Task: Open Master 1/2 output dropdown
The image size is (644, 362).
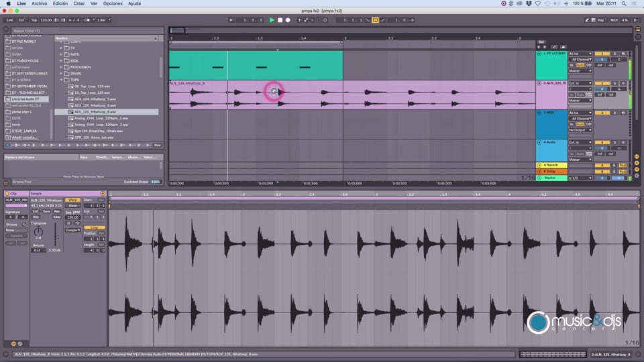Action: [580, 178]
